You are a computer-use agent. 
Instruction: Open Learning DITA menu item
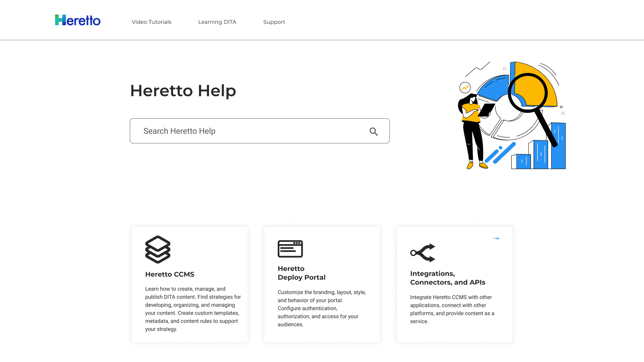[217, 22]
